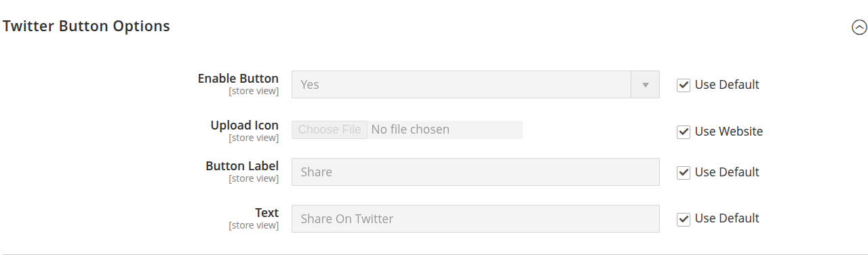Click the Upload Icon field label

point(244,125)
